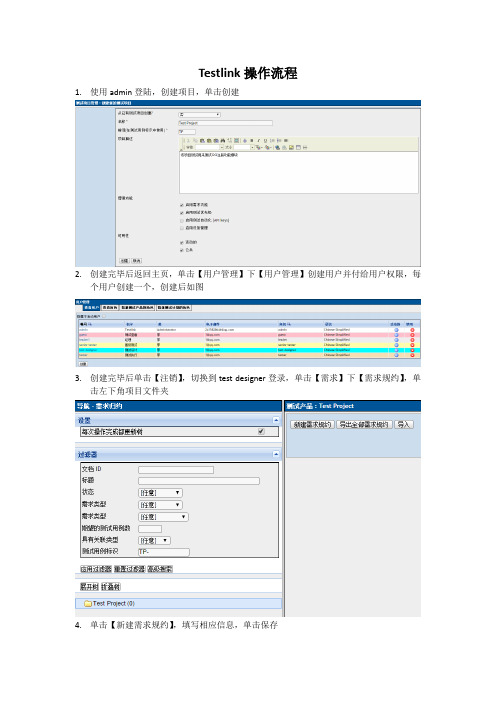Viewport: 496px width, 702px height.
Task: Click the test case prefix input field
Action: 187,132
